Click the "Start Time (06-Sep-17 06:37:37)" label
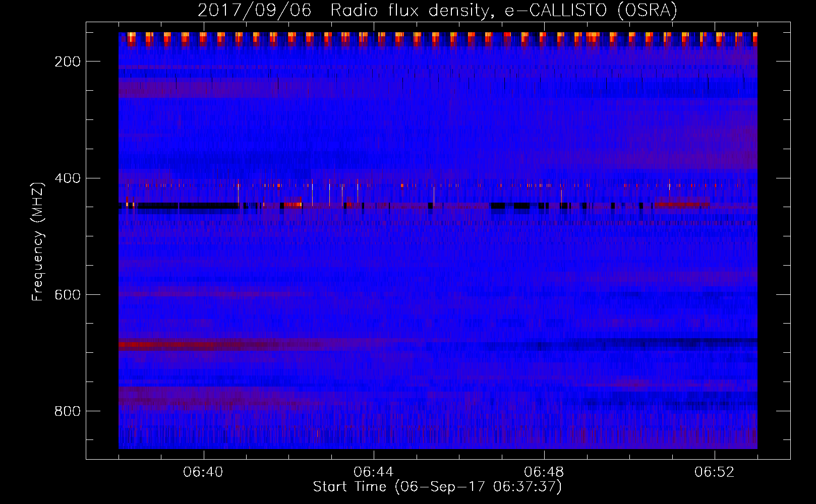 coord(437,487)
